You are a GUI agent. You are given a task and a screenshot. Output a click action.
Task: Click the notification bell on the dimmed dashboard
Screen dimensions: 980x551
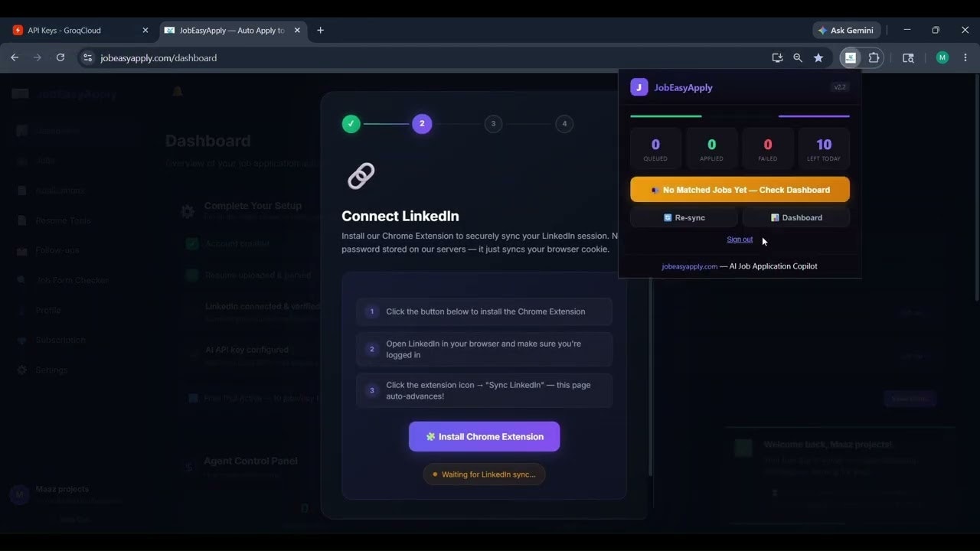177,92
